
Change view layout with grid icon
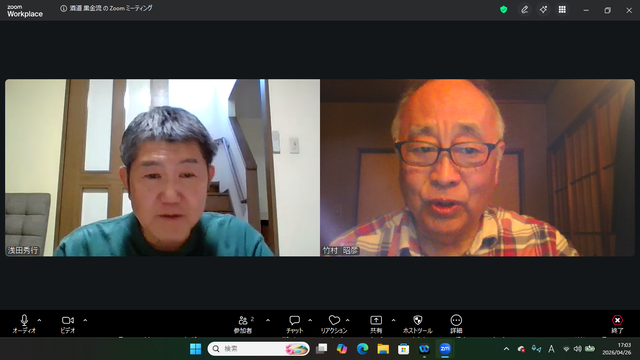click(x=562, y=9)
